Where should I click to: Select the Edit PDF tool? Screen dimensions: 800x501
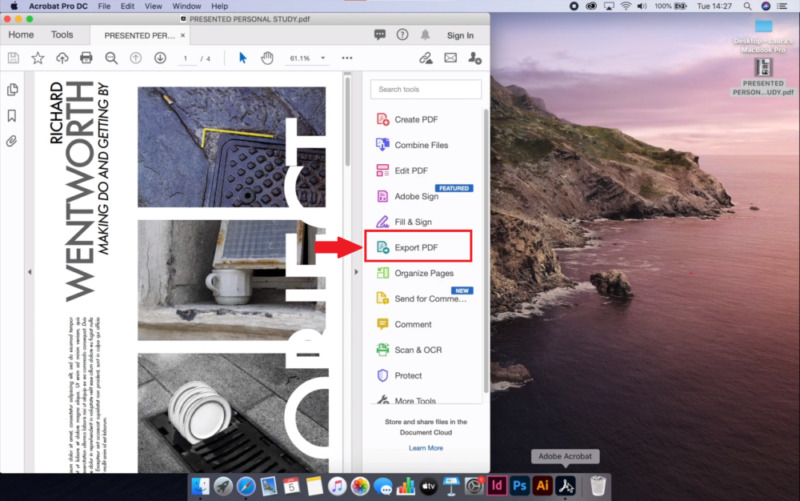[x=410, y=171]
